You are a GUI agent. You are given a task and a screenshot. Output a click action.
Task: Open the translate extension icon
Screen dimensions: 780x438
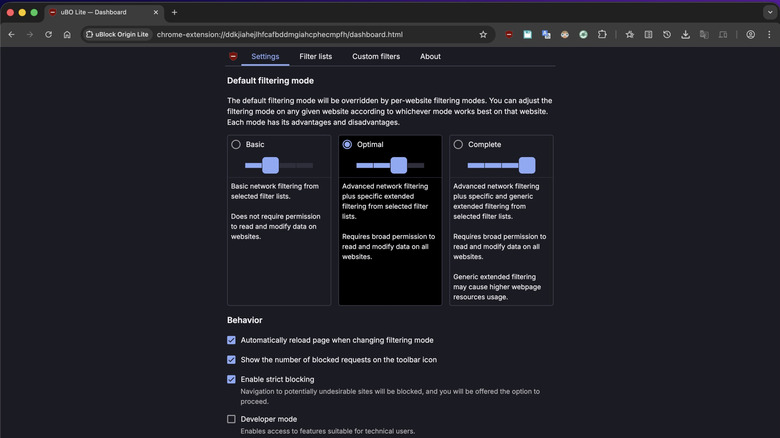pyautogui.click(x=546, y=34)
